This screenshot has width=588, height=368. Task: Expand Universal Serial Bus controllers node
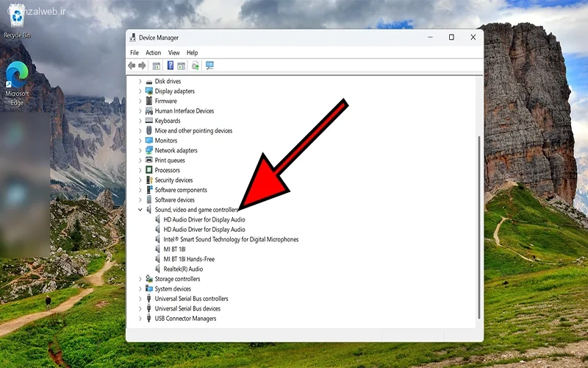140,299
